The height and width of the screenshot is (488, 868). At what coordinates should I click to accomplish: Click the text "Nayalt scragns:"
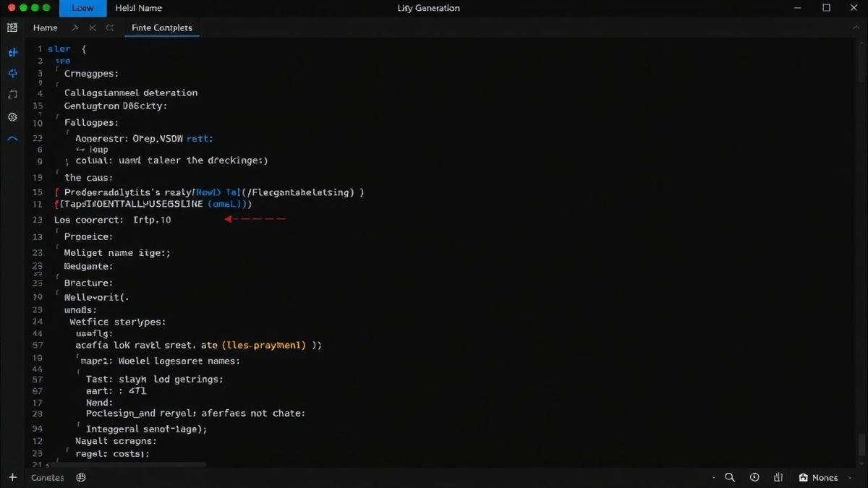(116, 441)
